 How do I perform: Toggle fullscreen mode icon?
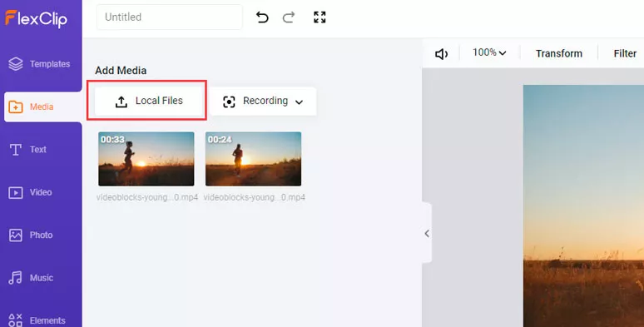pos(320,17)
